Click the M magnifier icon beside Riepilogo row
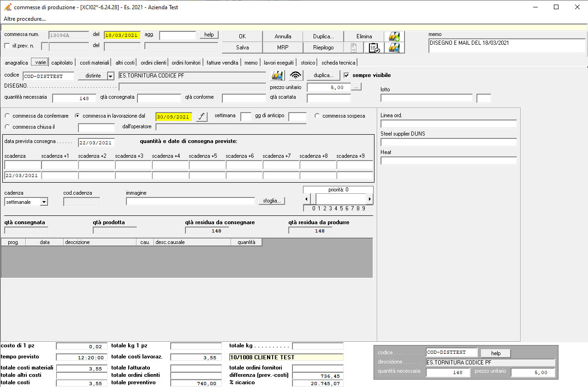Viewport: 588px width, 387px height. click(394, 48)
